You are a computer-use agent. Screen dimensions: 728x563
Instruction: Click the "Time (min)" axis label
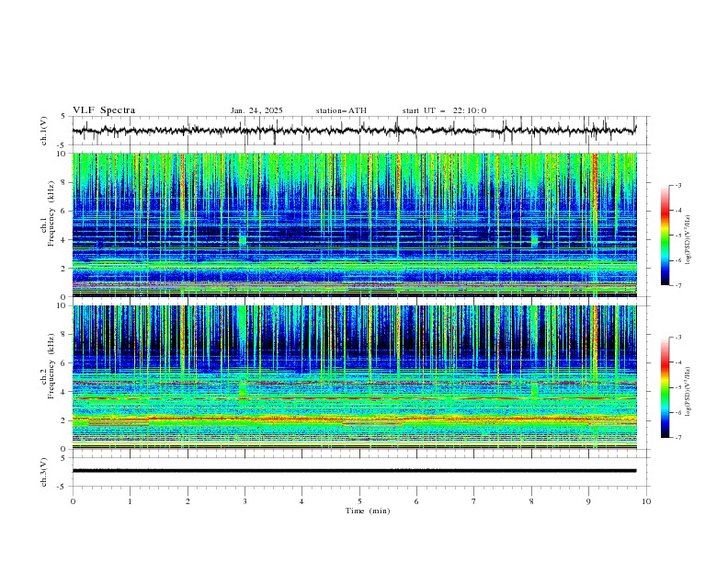click(x=368, y=511)
